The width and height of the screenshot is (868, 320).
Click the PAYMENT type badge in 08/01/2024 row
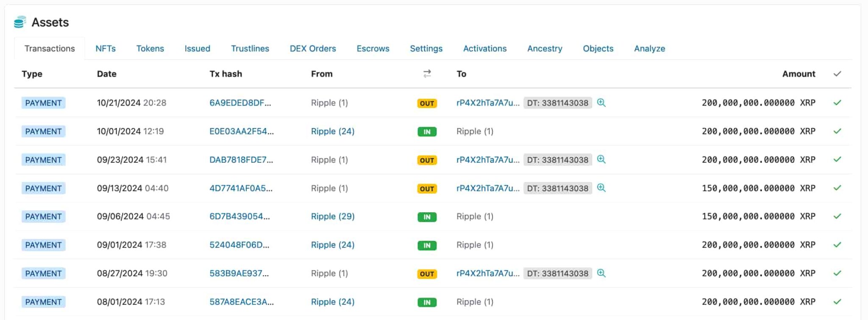(43, 302)
